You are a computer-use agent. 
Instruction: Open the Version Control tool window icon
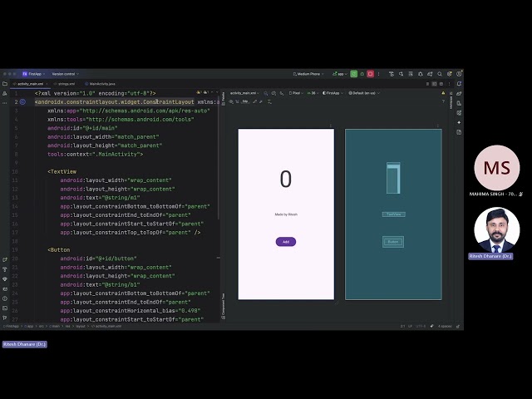tap(5, 318)
